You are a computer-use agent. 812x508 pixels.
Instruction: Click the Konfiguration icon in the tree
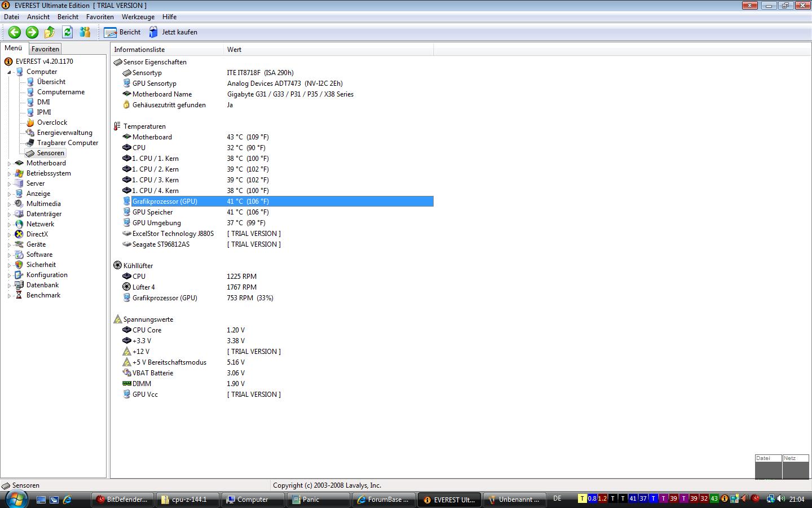coord(19,275)
